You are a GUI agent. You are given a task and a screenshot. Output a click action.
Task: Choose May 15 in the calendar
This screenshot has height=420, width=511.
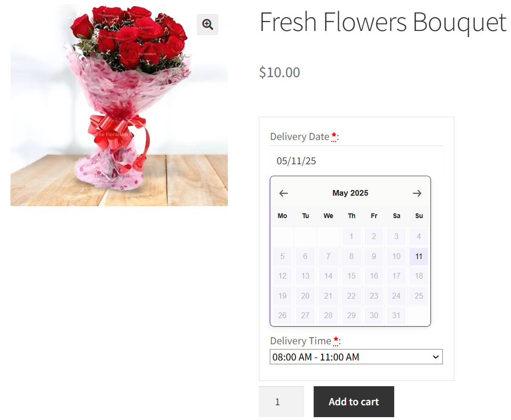pyautogui.click(x=351, y=276)
